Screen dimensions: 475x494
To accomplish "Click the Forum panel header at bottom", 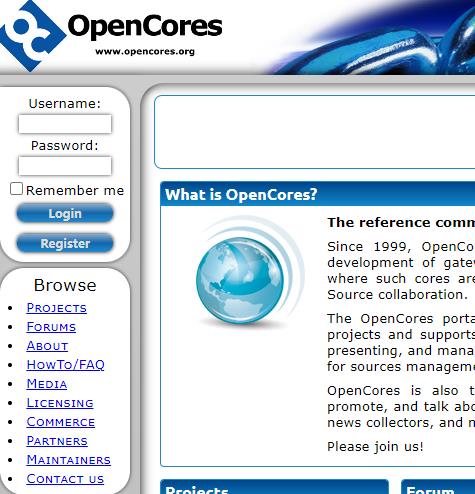I will (438, 487).
